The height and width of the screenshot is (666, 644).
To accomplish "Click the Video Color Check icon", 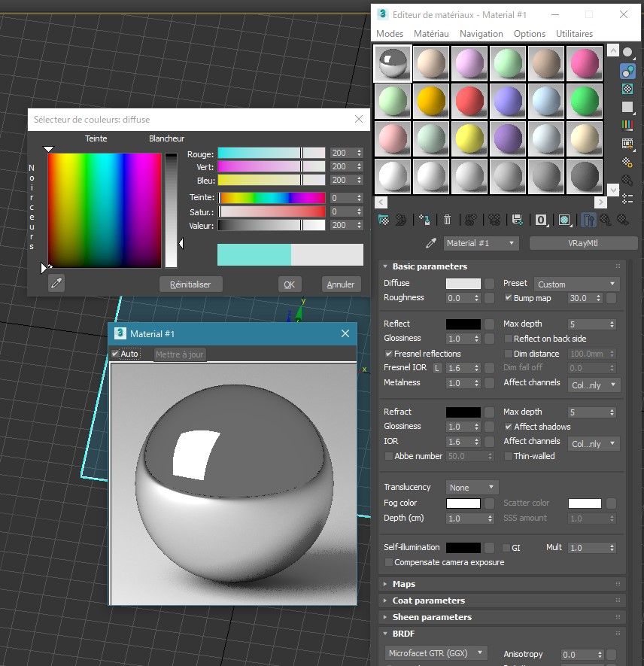I will (627, 125).
